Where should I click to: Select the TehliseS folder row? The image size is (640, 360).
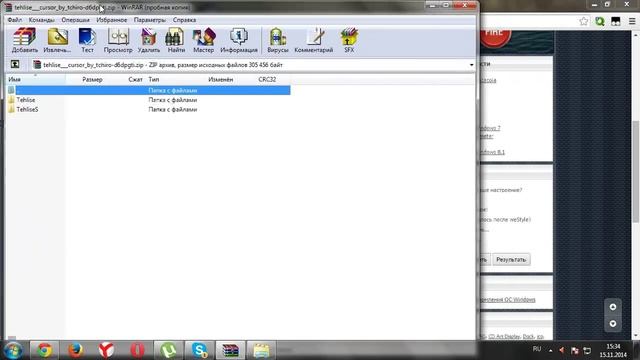tap(149, 109)
